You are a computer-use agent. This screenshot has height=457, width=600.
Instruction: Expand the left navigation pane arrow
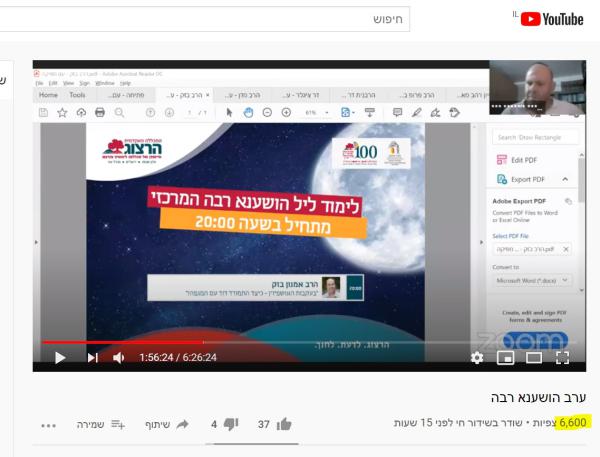[x=36, y=242]
